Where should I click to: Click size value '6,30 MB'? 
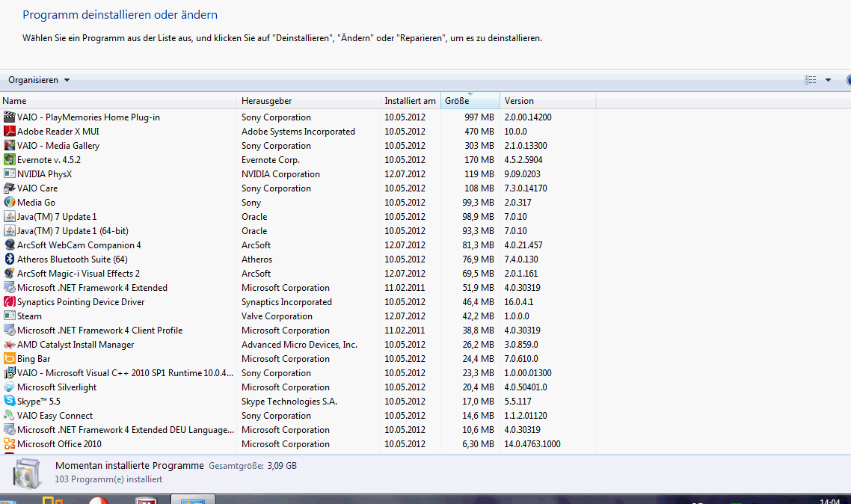click(478, 443)
